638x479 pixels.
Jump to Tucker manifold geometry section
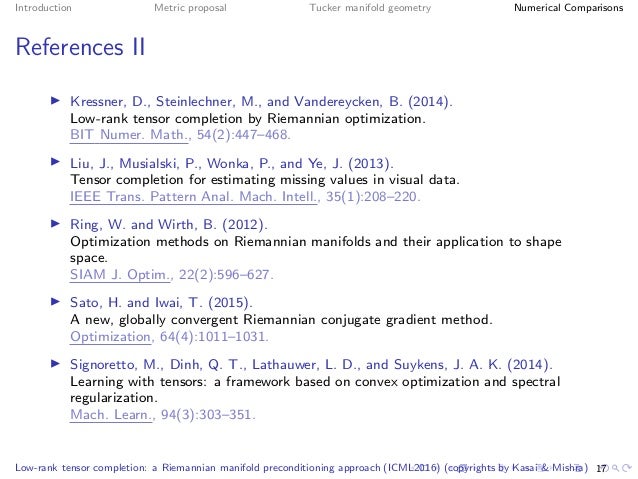pyautogui.click(x=370, y=8)
